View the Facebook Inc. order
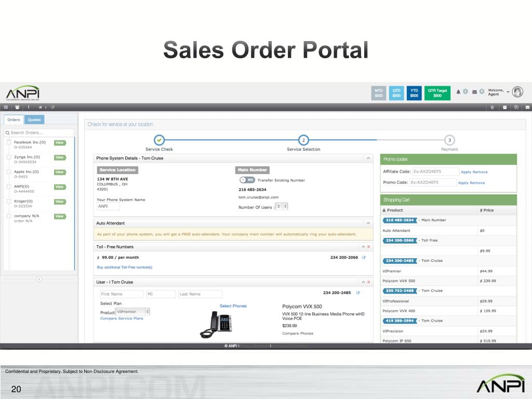This screenshot has height=399, width=532. pyautogui.click(x=60, y=143)
